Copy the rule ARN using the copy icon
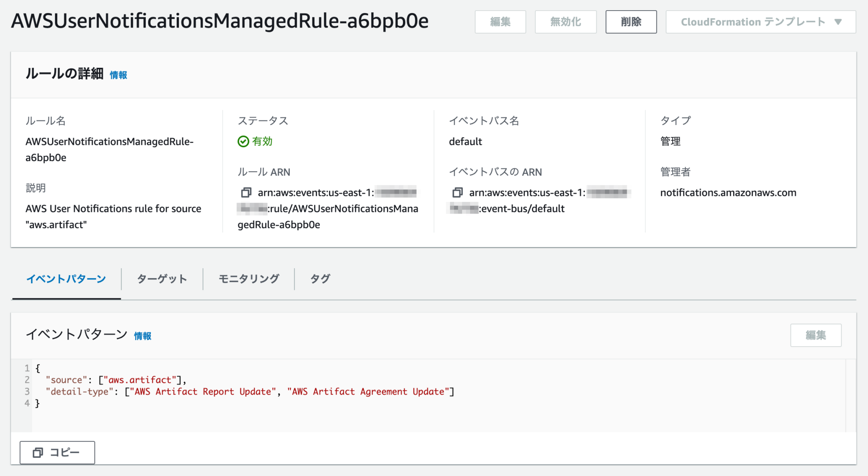 [x=246, y=192]
